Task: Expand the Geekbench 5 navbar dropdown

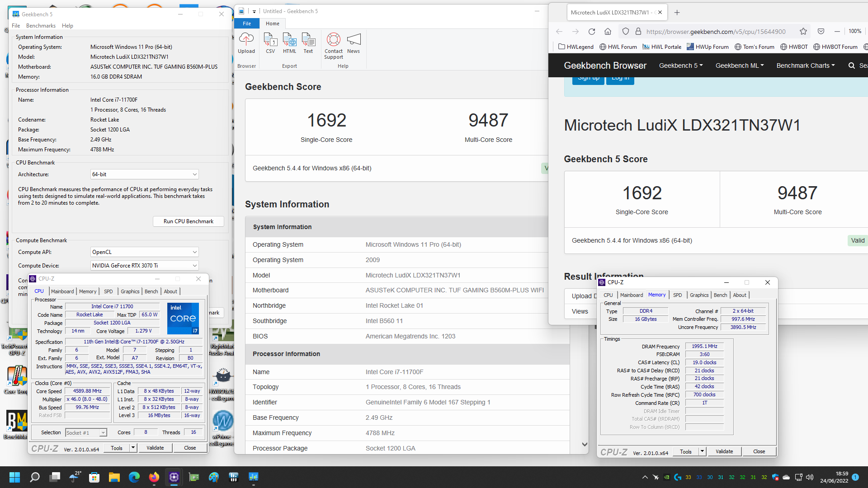Action: coord(681,66)
